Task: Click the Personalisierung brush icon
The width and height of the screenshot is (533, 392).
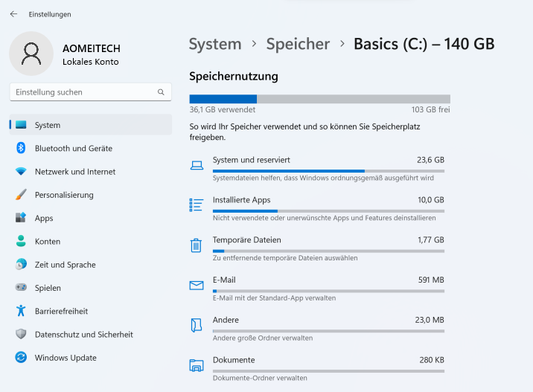Action: pos(21,195)
